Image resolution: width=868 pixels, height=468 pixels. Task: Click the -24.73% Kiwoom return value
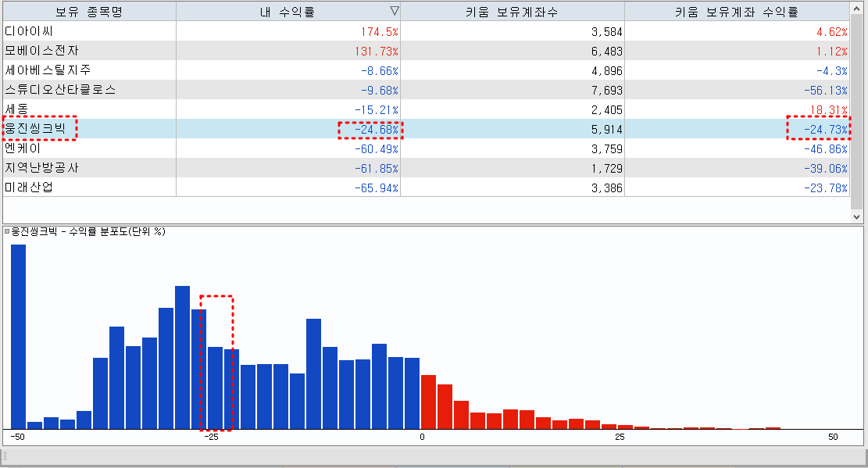(x=826, y=130)
